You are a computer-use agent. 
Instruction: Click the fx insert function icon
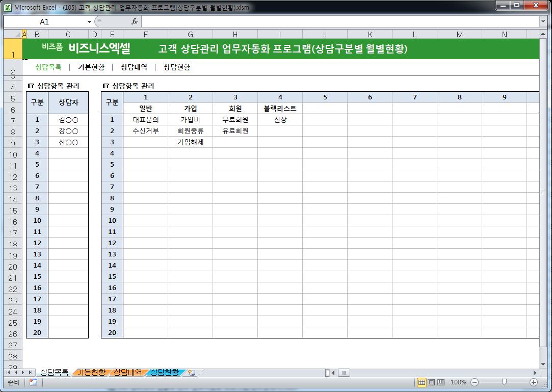pyautogui.click(x=134, y=22)
